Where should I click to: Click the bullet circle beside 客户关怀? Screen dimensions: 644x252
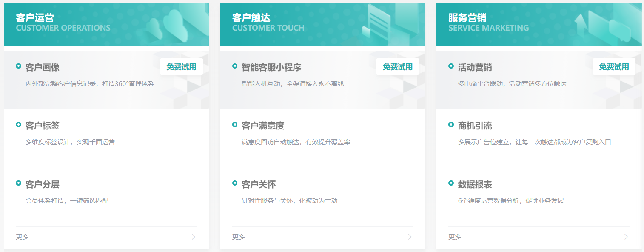click(235, 183)
